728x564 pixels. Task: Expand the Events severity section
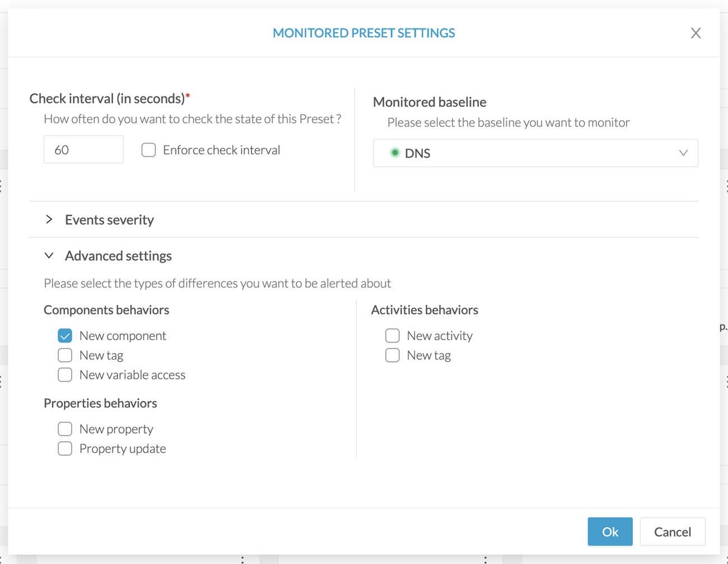tap(109, 219)
